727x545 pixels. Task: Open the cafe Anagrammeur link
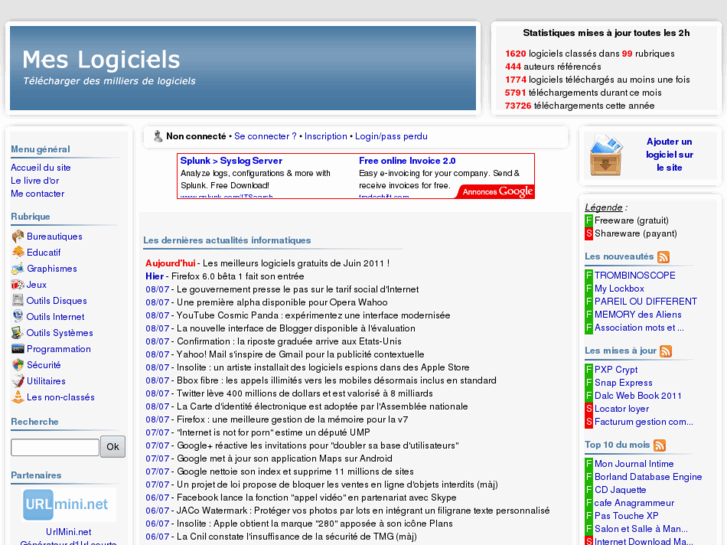(634, 502)
